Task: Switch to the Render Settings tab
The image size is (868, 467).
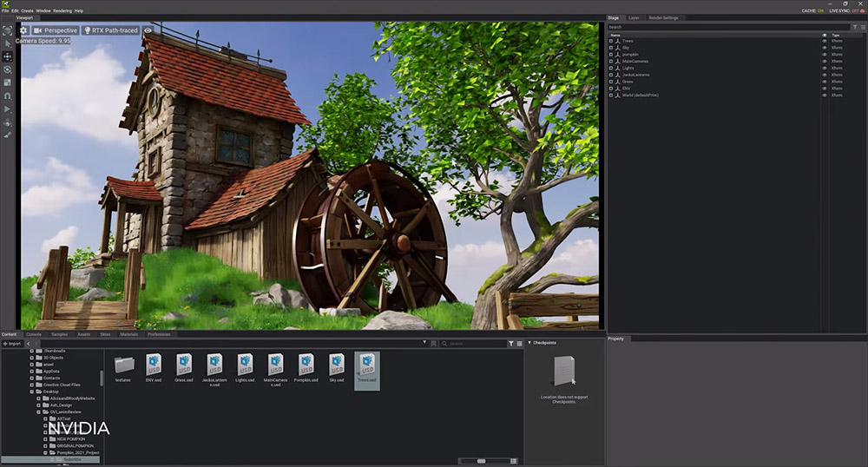Action: (665, 17)
